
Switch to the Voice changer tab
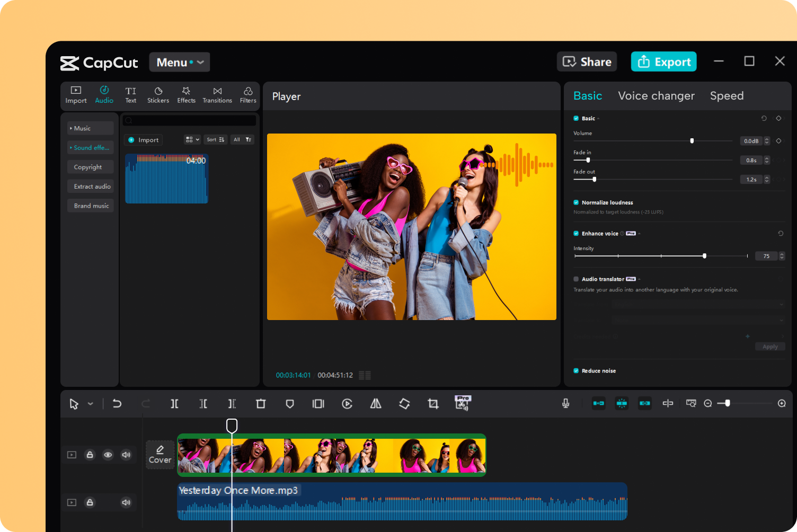pyautogui.click(x=656, y=96)
